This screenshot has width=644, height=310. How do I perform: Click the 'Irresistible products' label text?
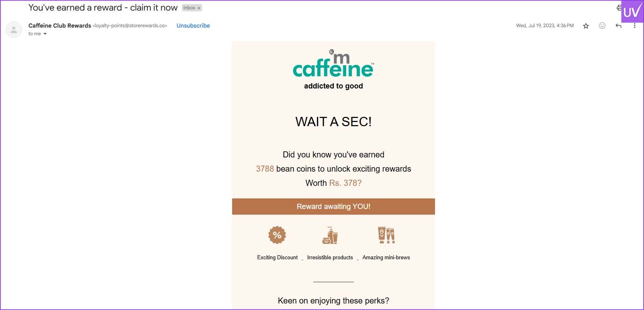(330, 258)
